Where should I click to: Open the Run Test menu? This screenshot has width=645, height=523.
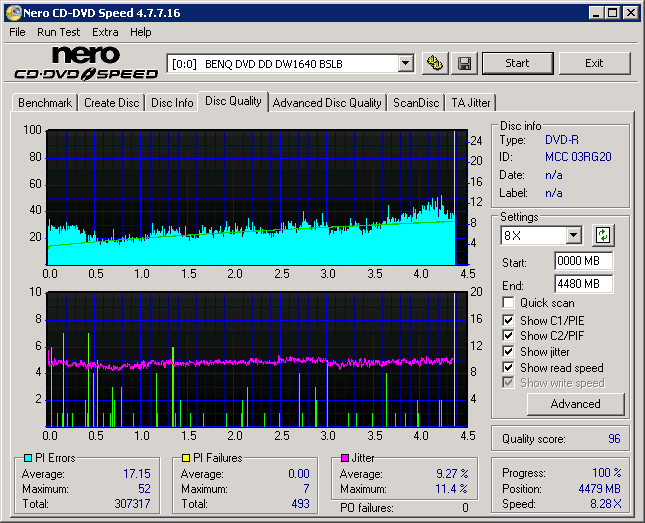tap(59, 32)
